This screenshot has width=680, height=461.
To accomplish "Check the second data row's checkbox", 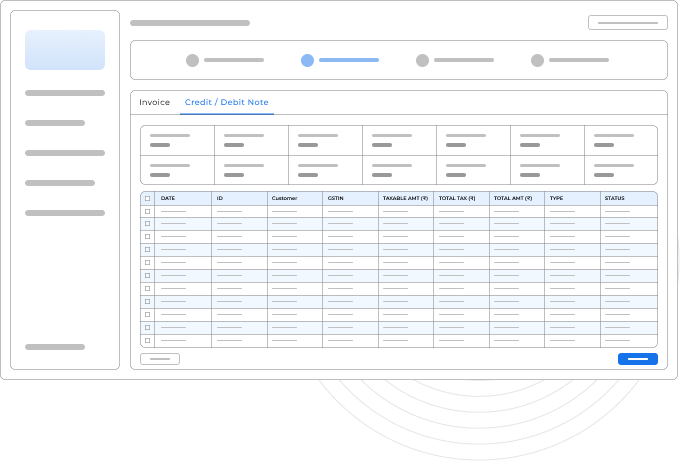I will (x=147, y=224).
